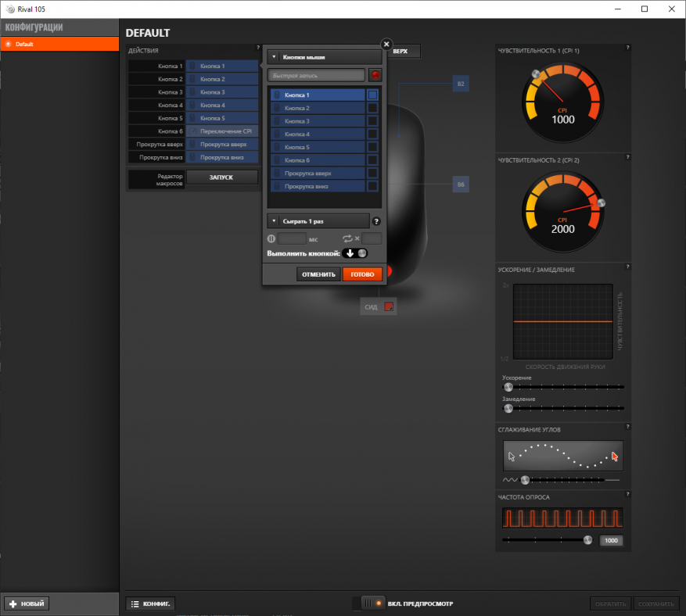
Task: Click the Rival 105 app icon in title bar
Action: [x=10, y=9]
